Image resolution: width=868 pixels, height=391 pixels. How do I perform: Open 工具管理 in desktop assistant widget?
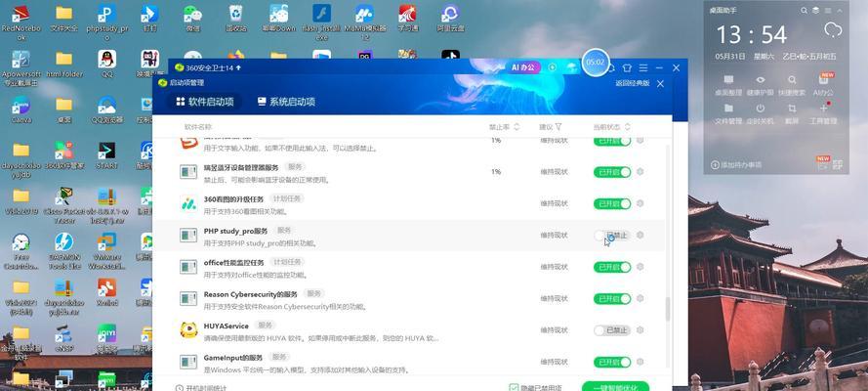point(824,113)
